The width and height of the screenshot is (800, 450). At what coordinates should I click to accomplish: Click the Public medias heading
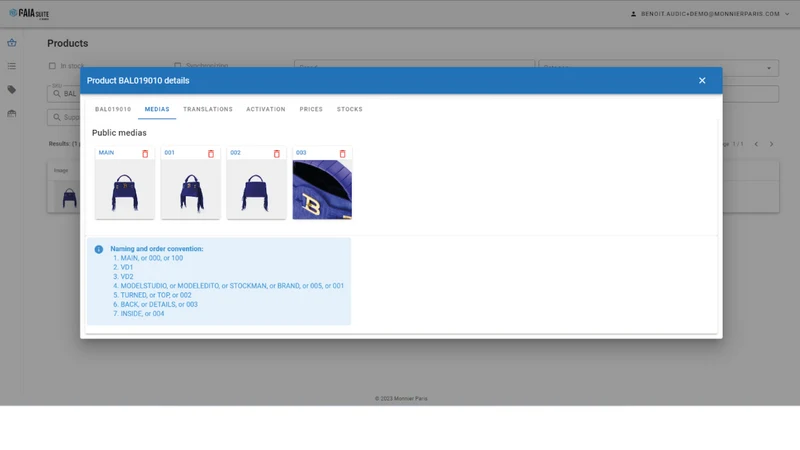coord(119,133)
